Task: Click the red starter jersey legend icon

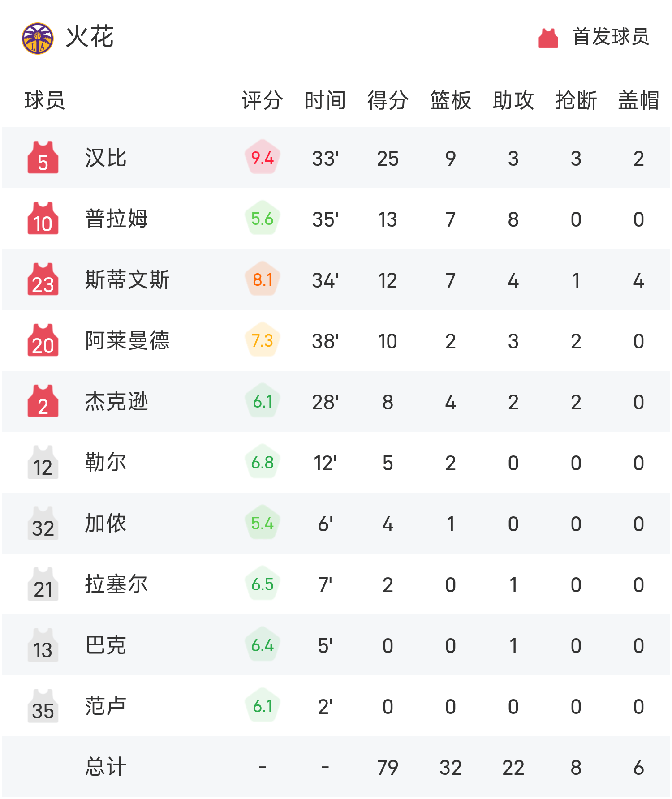Action: pyautogui.click(x=548, y=38)
